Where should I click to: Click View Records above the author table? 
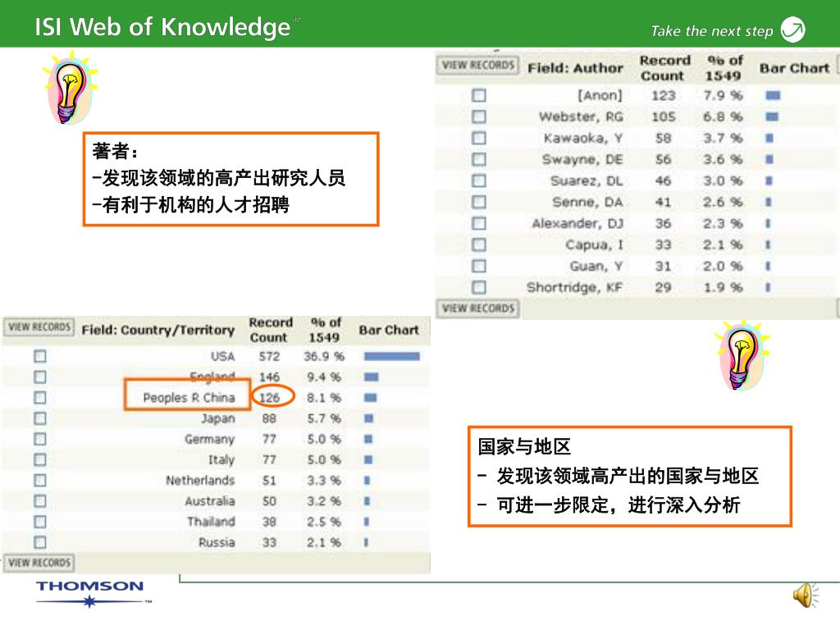[x=478, y=66]
